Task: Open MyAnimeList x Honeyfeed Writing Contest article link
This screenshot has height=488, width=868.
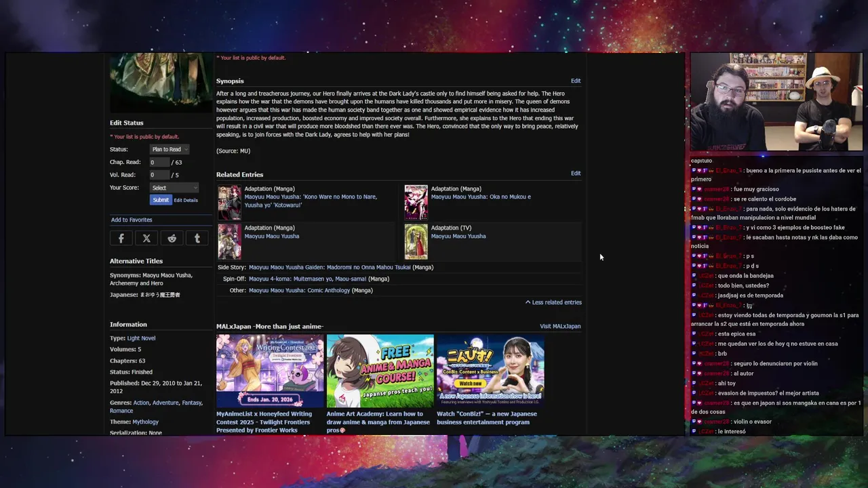Action: [x=264, y=422]
